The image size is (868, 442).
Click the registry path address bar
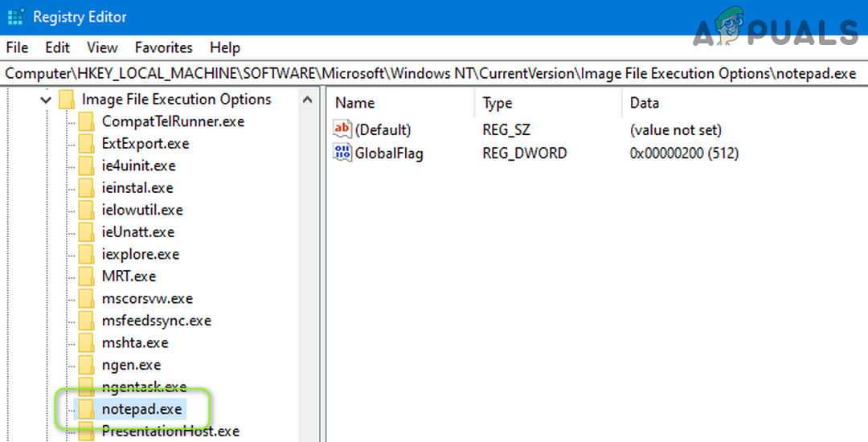(431, 73)
